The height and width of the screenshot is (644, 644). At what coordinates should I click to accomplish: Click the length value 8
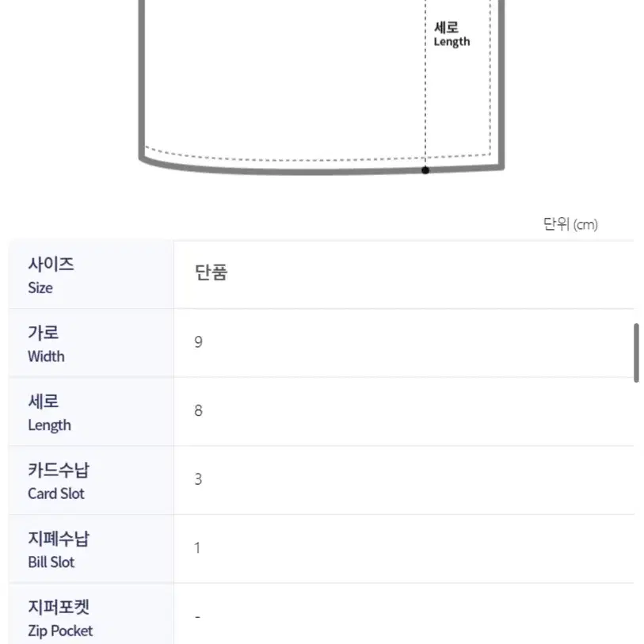point(198,410)
